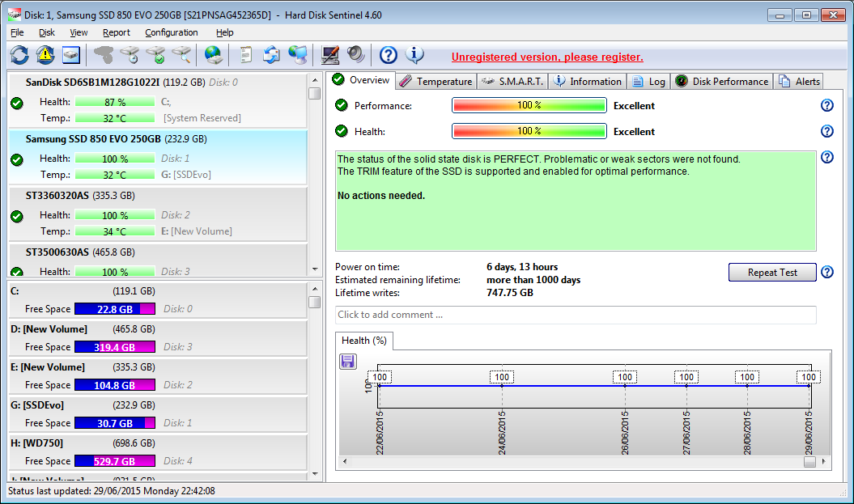854x504 pixels.
Task: Click health graph scroll right arrow
Action: [x=823, y=462]
